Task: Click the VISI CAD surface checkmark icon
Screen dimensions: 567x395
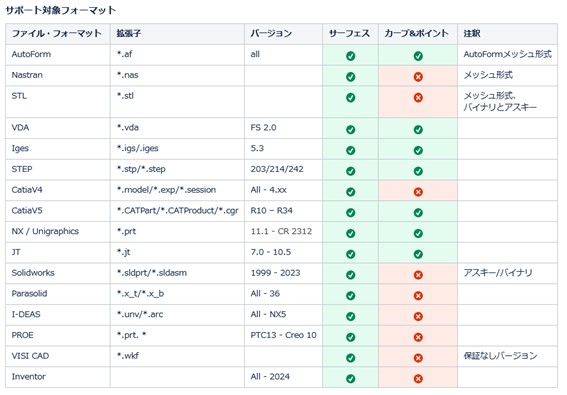Action: tap(350, 358)
